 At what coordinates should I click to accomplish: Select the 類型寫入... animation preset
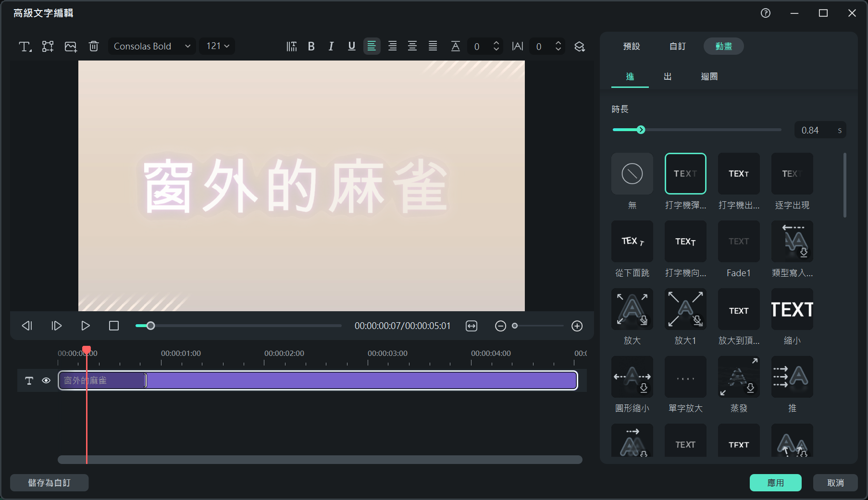pos(792,241)
